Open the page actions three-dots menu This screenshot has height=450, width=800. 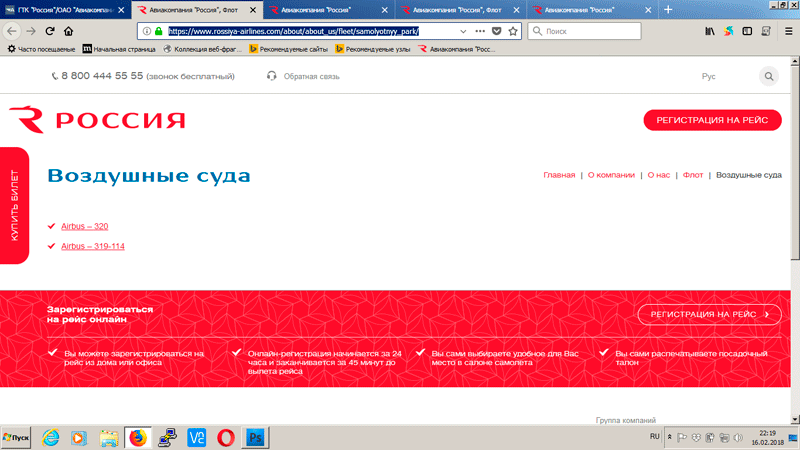coord(480,31)
